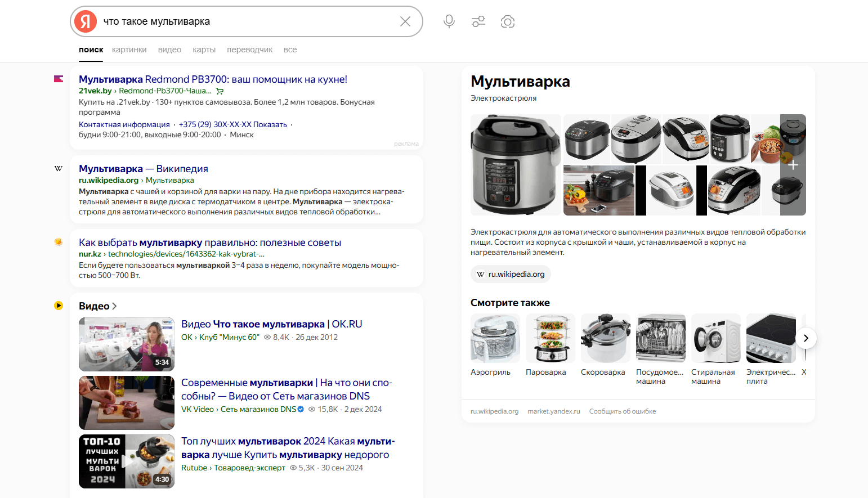Open 'Видео Что такое мультиварка | OK.RU' title
The image size is (868, 498).
[272, 324]
